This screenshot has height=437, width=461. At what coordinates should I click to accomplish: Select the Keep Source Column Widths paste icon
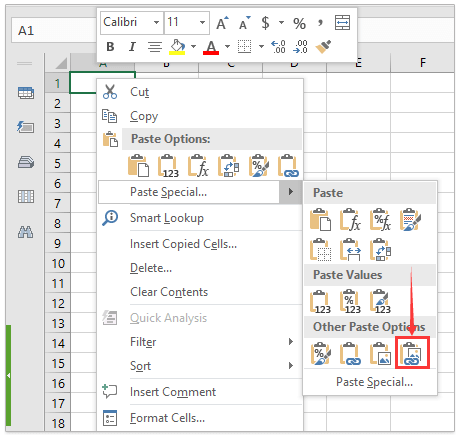click(351, 249)
